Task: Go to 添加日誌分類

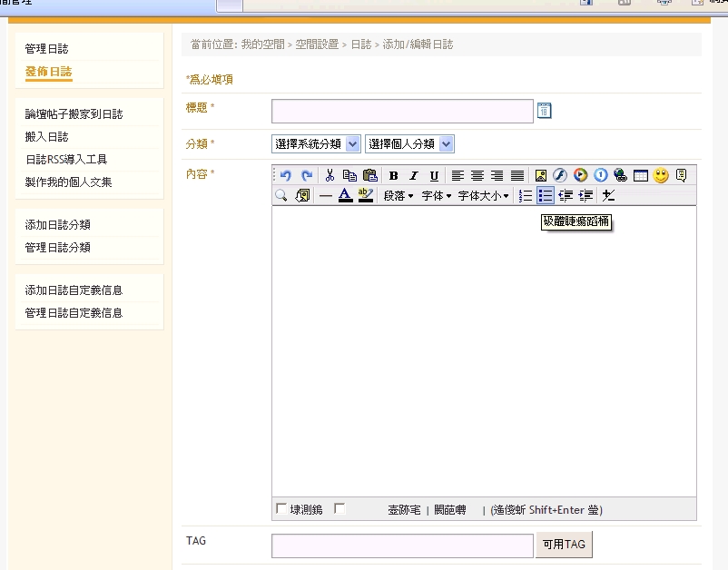Action: pyautogui.click(x=57, y=225)
